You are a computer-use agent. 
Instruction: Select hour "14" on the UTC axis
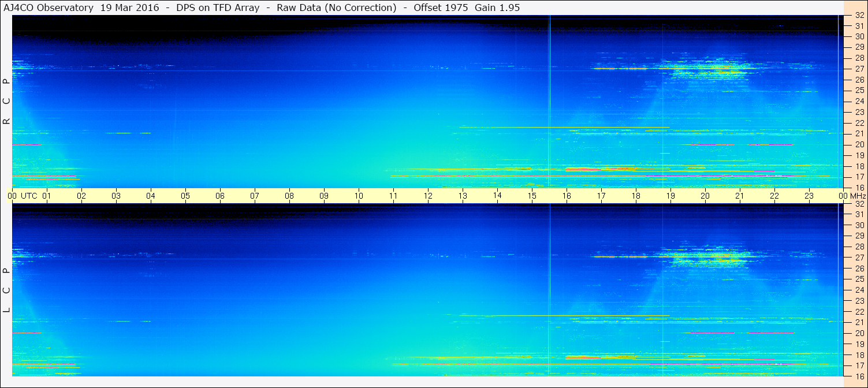(497, 195)
